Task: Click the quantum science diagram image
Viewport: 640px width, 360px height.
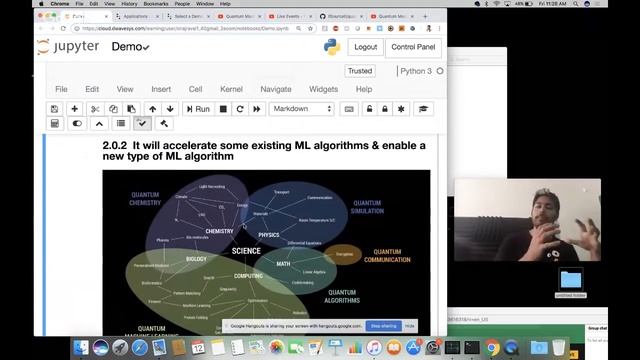Action: click(266, 253)
